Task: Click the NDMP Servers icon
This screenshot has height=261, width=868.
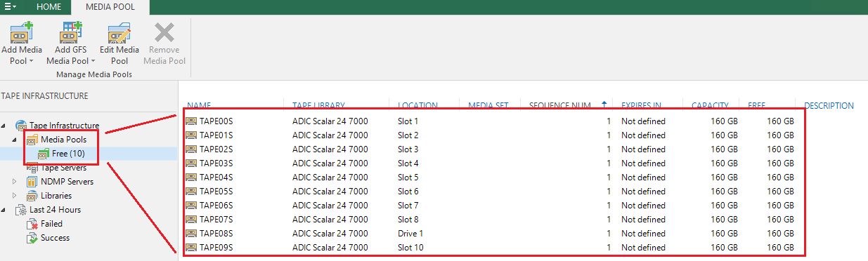Action: pos(32,182)
